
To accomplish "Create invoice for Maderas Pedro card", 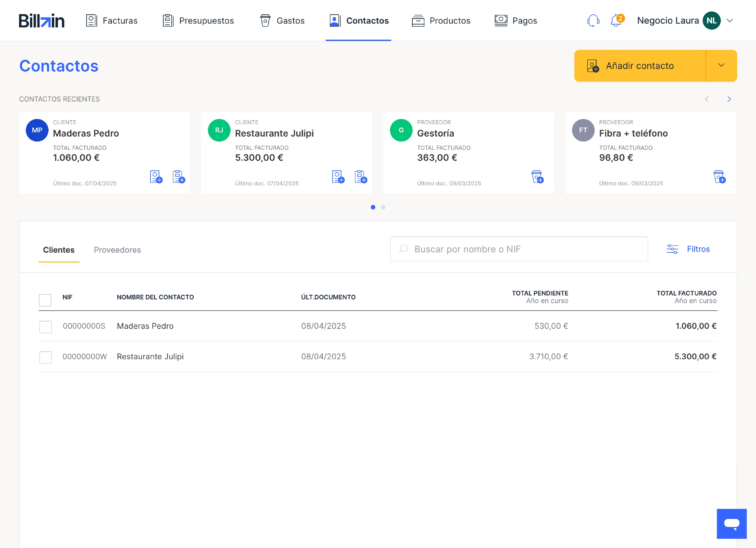I will pyautogui.click(x=156, y=177).
